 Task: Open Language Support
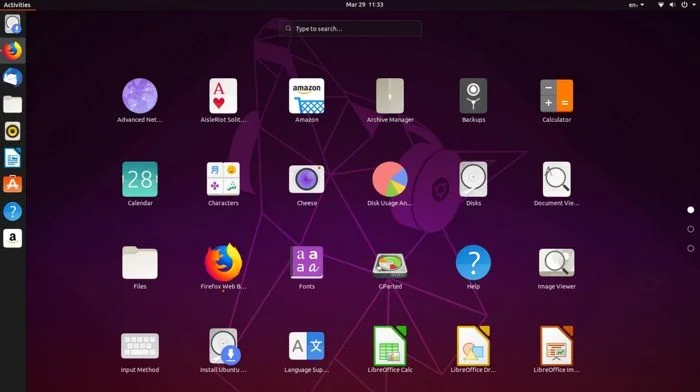coord(307,346)
